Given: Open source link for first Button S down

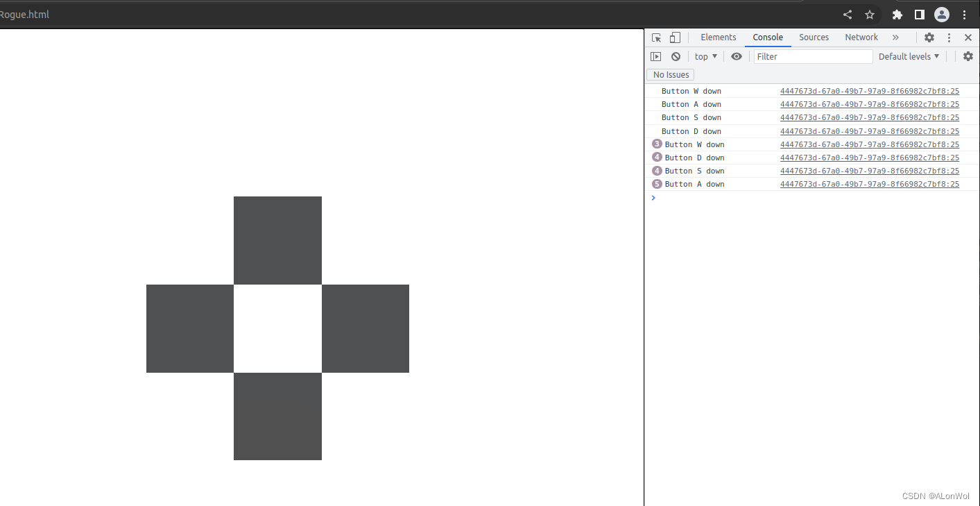Looking at the screenshot, I should [870, 117].
